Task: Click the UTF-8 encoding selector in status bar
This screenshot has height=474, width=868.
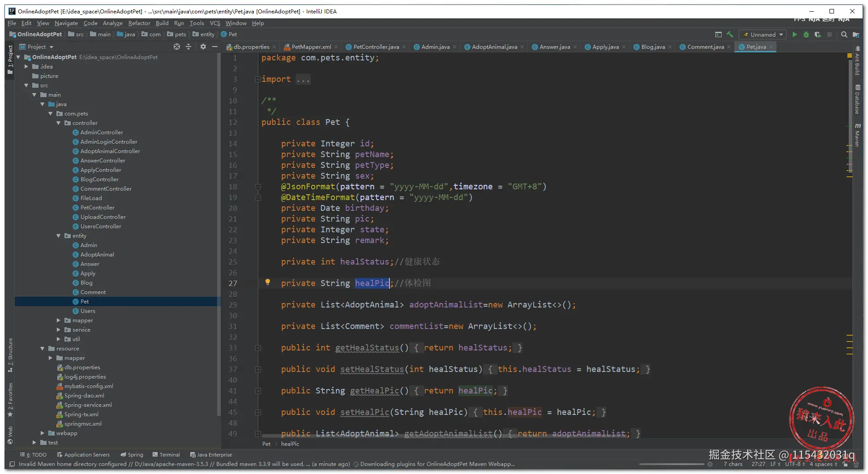Action: pos(794,464)
